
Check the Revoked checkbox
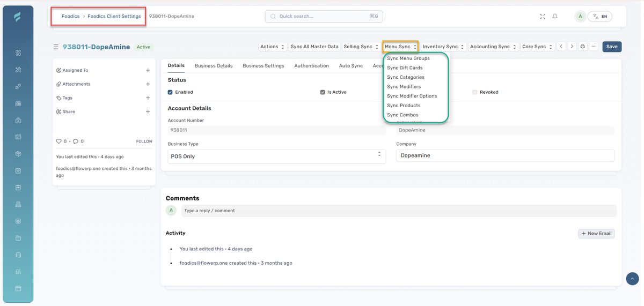click(x=475, y=92)
